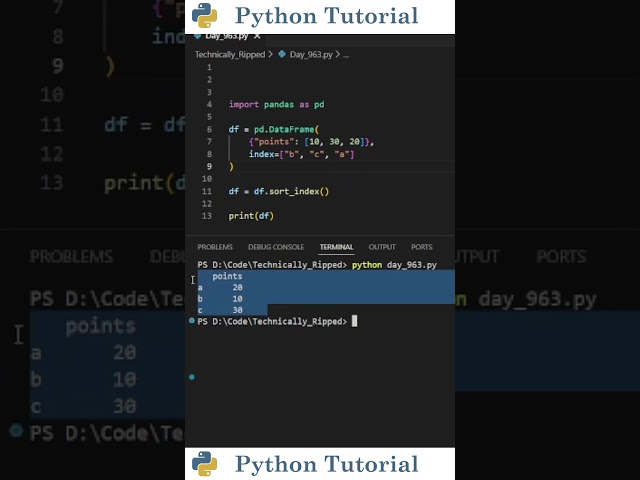Switch to the DEBUG CONSOLE tab

pyautogui.click(x=276, y=247)
